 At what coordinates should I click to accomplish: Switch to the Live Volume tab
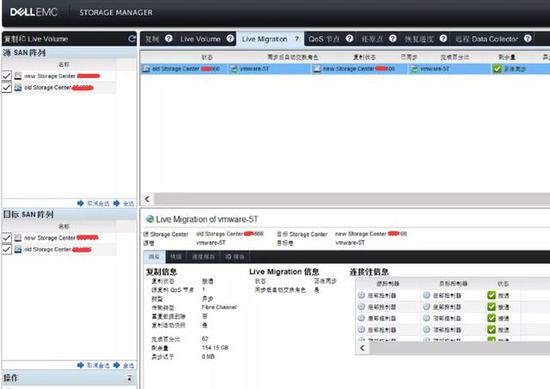click(200, 39)
